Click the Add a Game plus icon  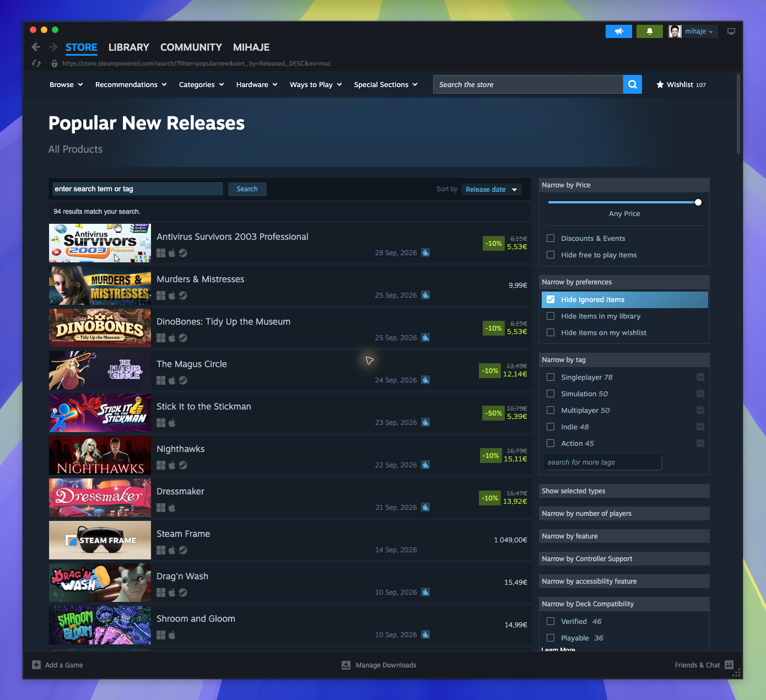click(x=36, y=665)
